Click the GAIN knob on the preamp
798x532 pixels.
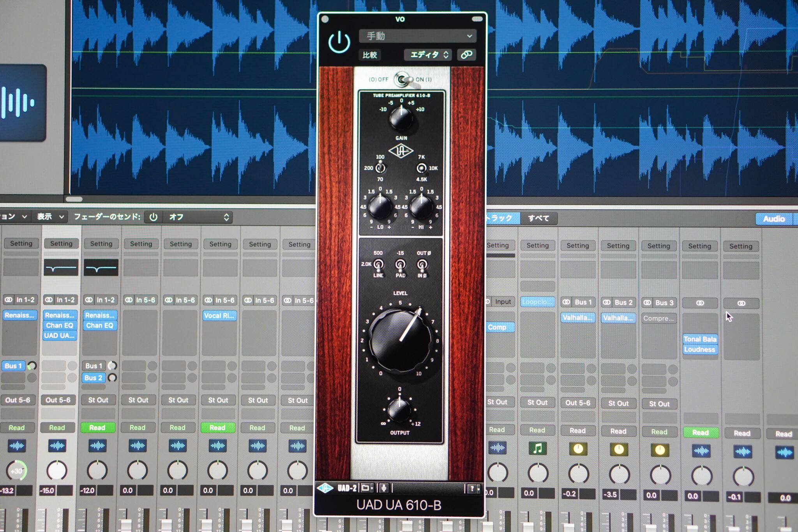tap(401, 118)
